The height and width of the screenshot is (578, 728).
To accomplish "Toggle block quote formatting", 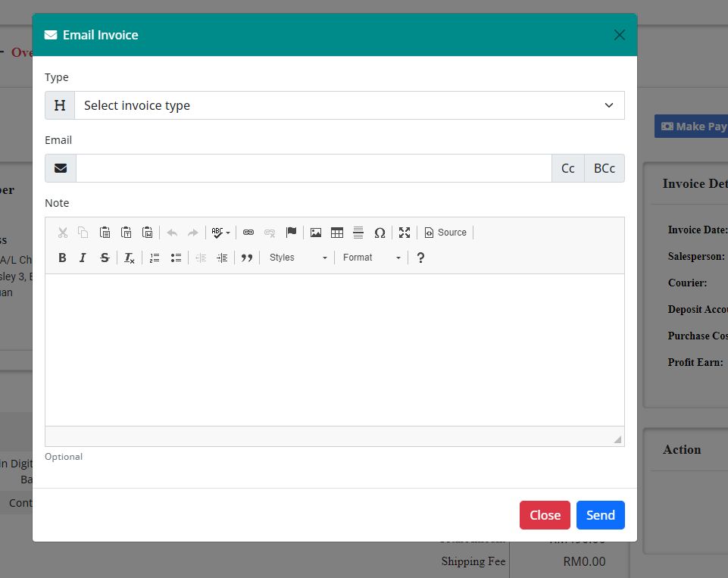I will (246, 258).
